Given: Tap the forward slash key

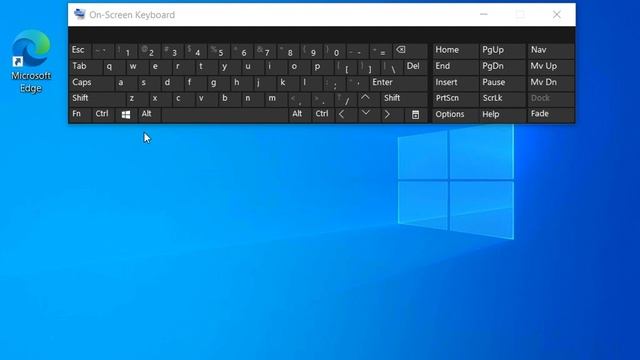Looking at the screenshot, I should point(346,99).
